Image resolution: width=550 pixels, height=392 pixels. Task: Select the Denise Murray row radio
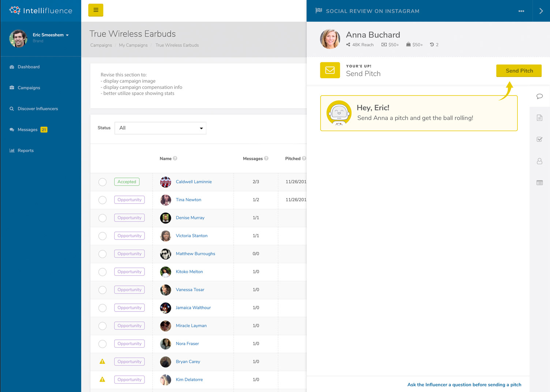click(x=102, y=218)
